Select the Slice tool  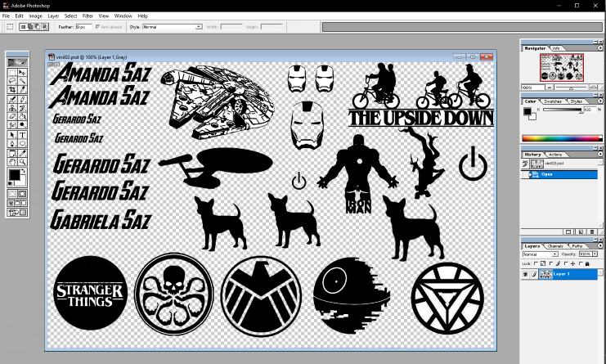tap(22, 89)
